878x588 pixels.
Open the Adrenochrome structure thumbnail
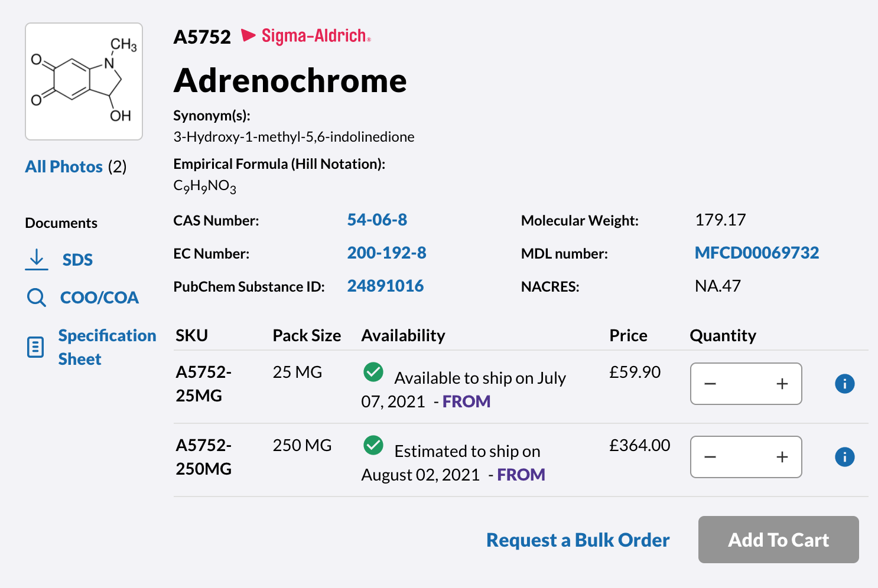(84, 81)
